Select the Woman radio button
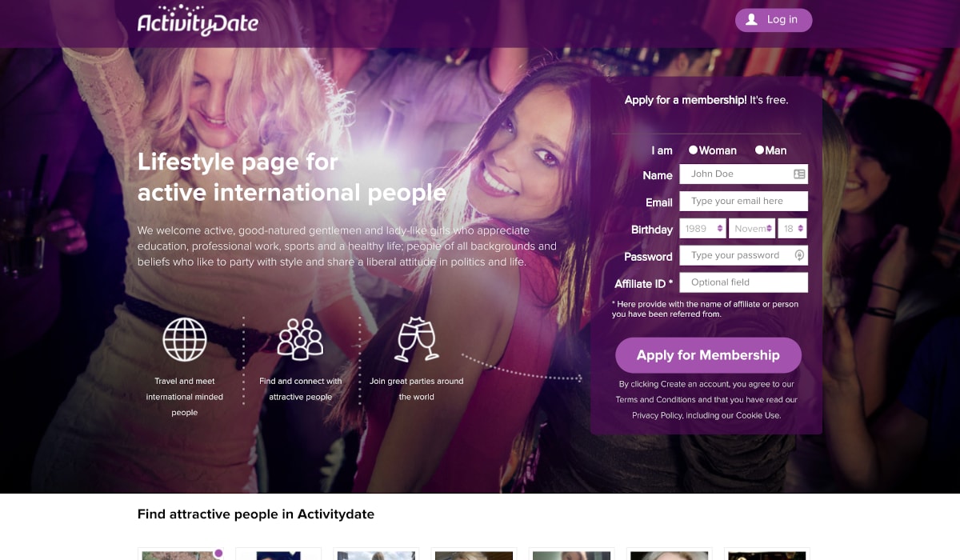The image size is (960, 560). pyautogui.click(x=693, y=150)
